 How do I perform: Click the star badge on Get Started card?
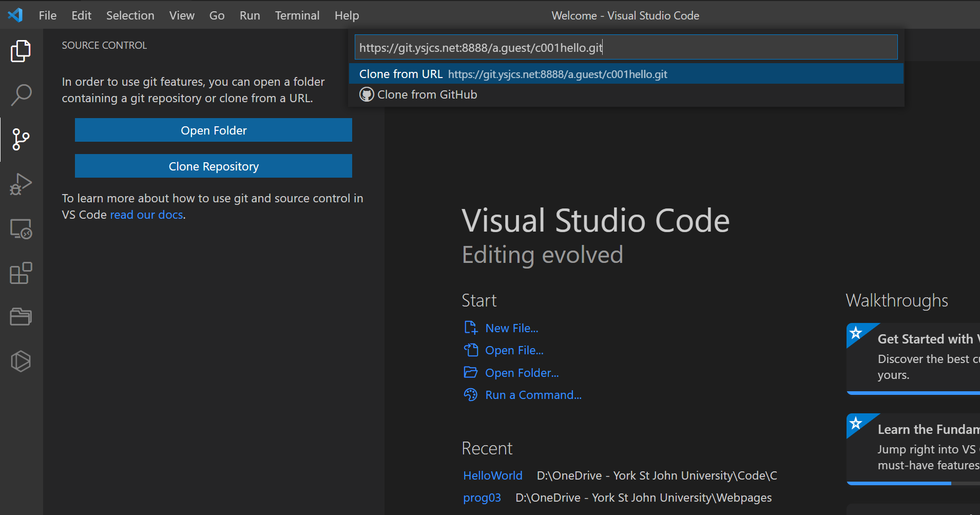[x=856, y=333]
